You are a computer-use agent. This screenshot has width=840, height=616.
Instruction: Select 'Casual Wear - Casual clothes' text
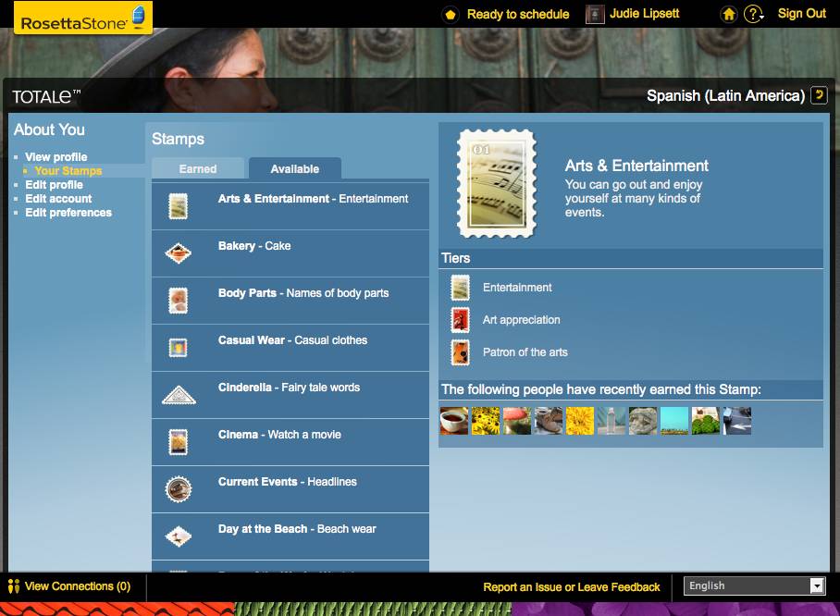tap(292, 340)
